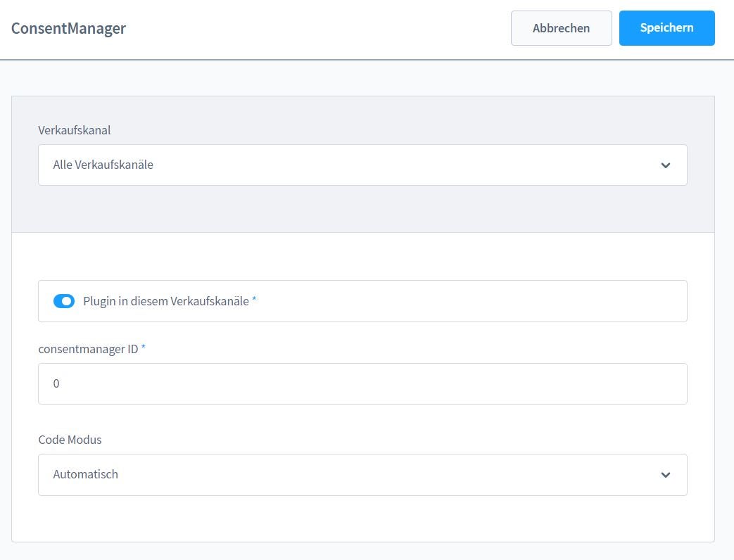Select the Alle Verkaufskanäle combo box
Screen dimensions: 734x560
(362, 165)
